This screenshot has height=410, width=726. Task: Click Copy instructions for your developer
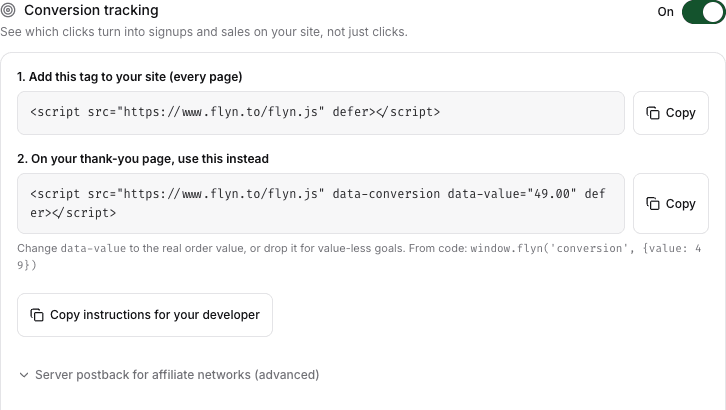145,315
